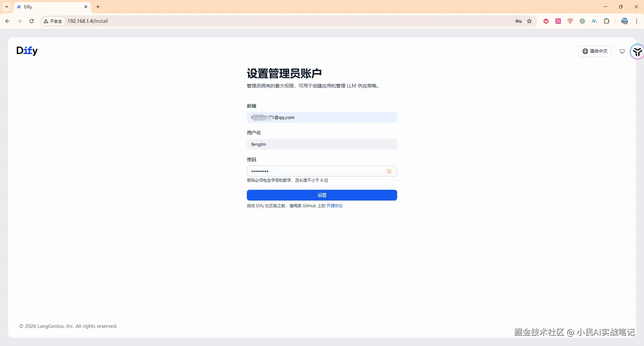This screenshot has height=346, width=644.
Task: Open the 简体中文 language selector
Action: (595, 51)
